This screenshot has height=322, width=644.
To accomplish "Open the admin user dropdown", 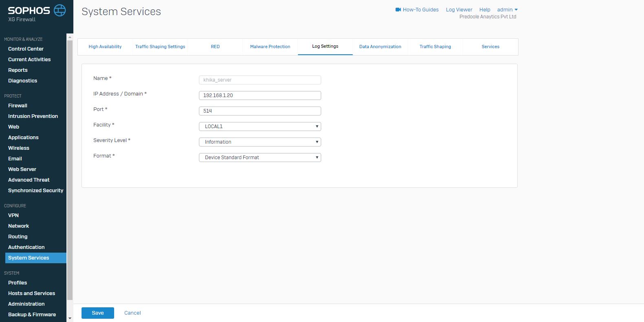I will [x=507, y=9].
